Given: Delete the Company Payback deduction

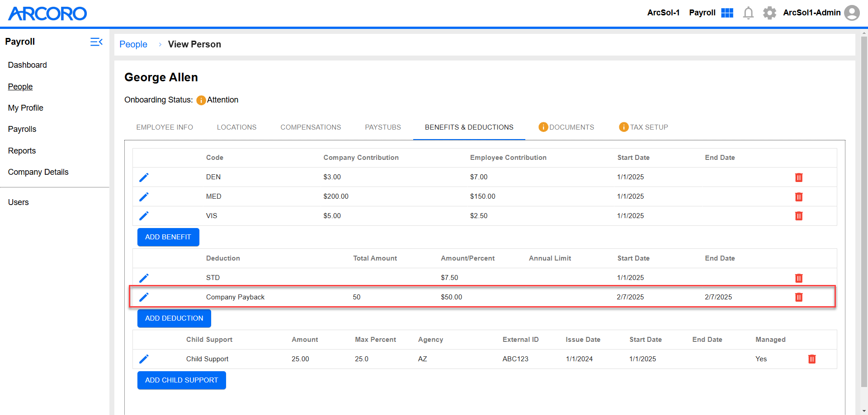Looking at the screenshot, I should 799,297.
